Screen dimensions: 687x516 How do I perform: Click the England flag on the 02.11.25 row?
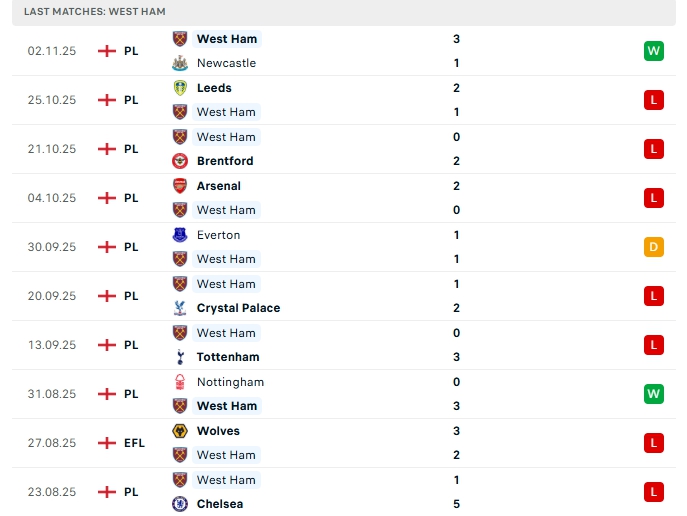(107, 50)
